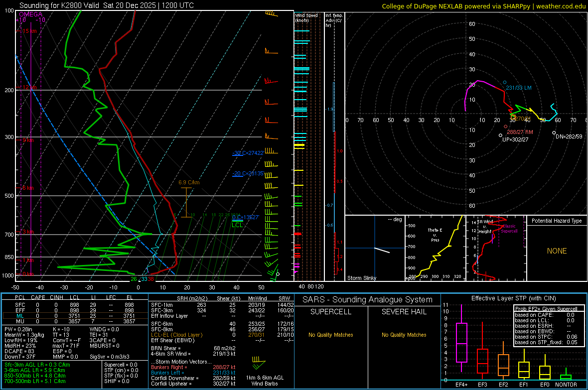Viewport: 588px width, 390px height.
Task: Click the 700-500mb LR = 5.1 C/km line
Action: [x=35, y=381]
